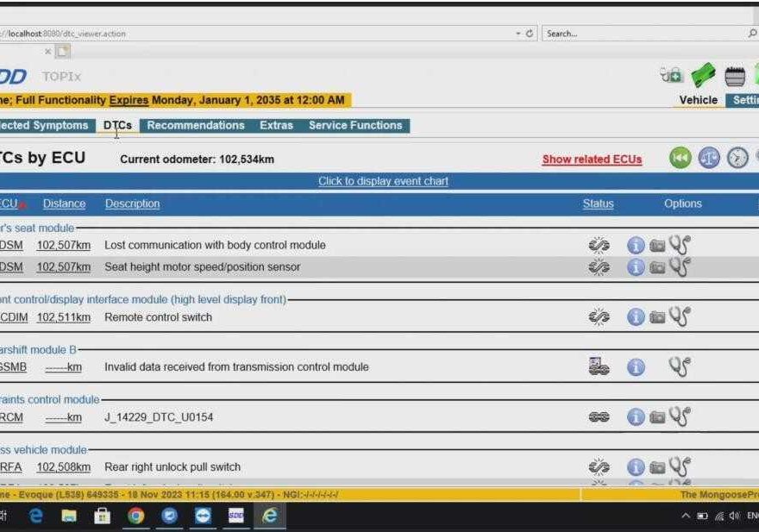Open info for Seat height motor sensor DTC

pos(636,267)
